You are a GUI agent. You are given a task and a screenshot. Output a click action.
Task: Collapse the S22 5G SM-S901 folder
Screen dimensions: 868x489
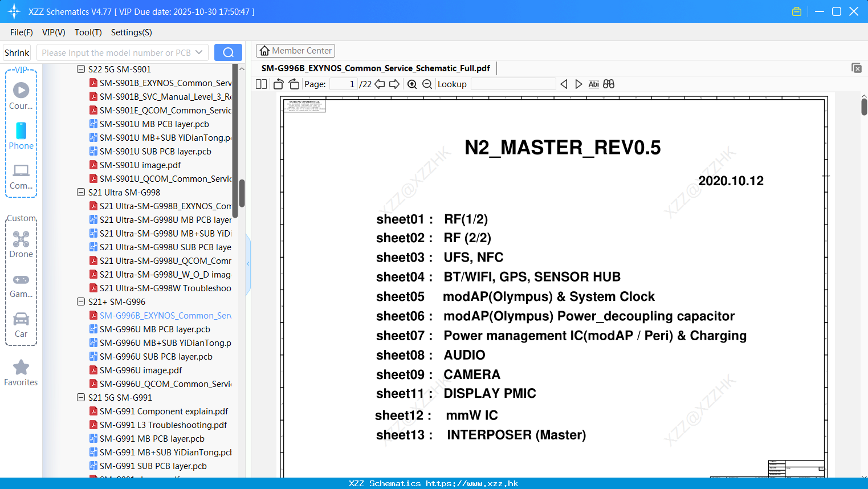point(81,70)
